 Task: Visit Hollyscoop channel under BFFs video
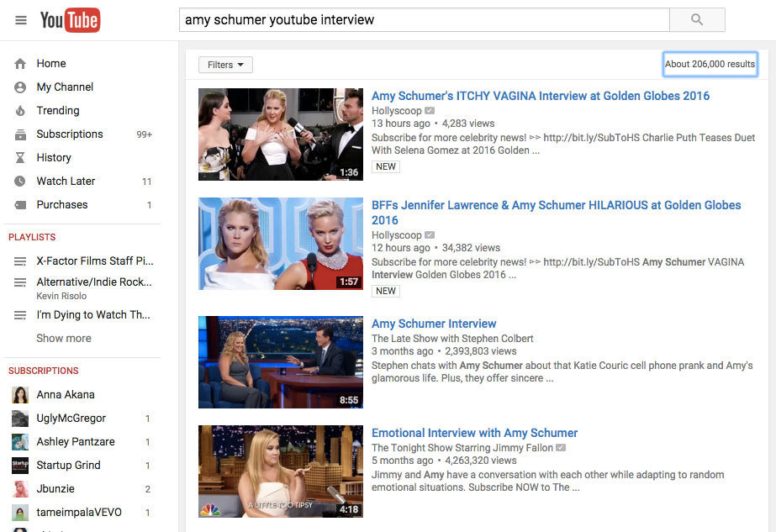point(397,235)
